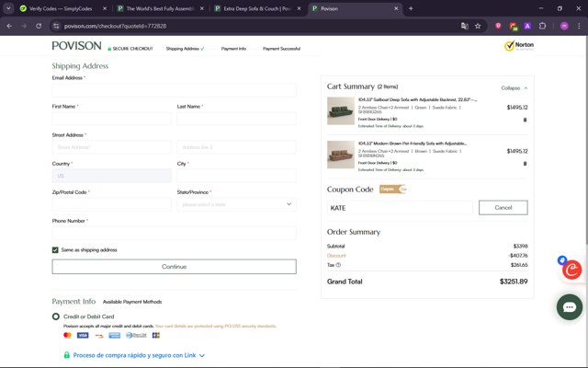
Task: Remove the green Sailboat Deep Sofa item
Action: click(x=525, y=120)
